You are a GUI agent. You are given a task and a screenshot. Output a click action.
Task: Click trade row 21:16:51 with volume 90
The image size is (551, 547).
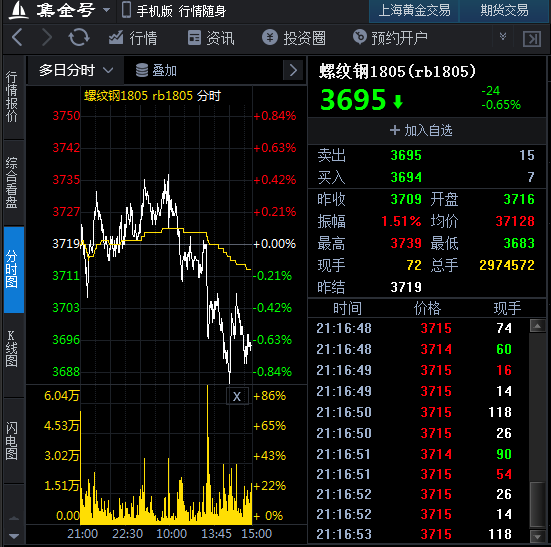(418, 454)
